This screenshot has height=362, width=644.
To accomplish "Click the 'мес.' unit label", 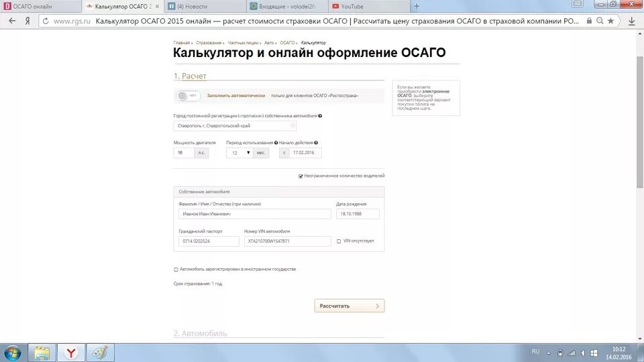I will pyautogui.click(x=261, y=153).
